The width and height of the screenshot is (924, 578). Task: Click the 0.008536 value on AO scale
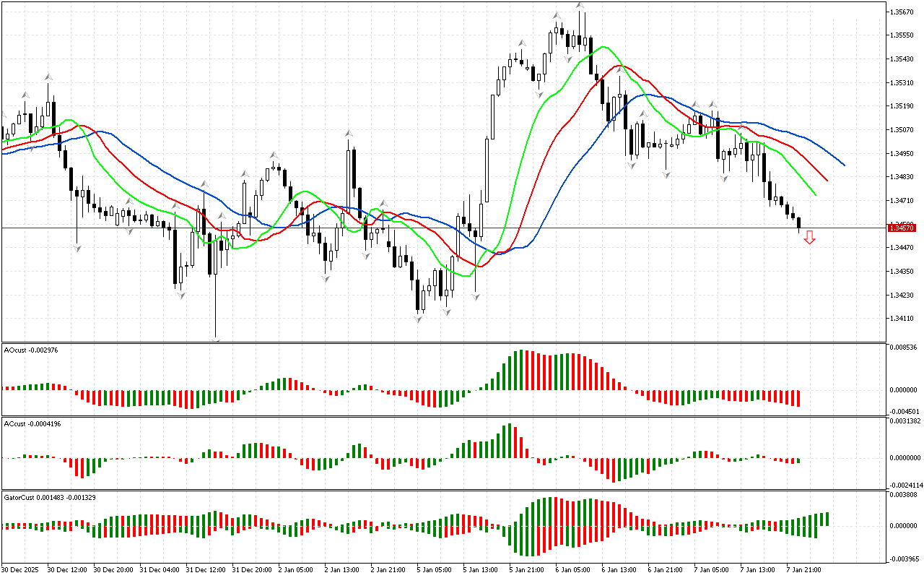904,348
